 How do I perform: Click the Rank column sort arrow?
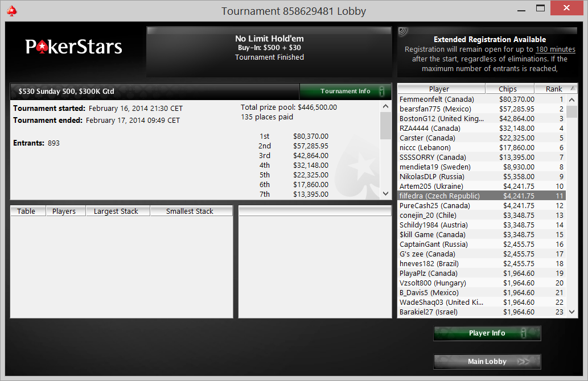tap(573, 88)
